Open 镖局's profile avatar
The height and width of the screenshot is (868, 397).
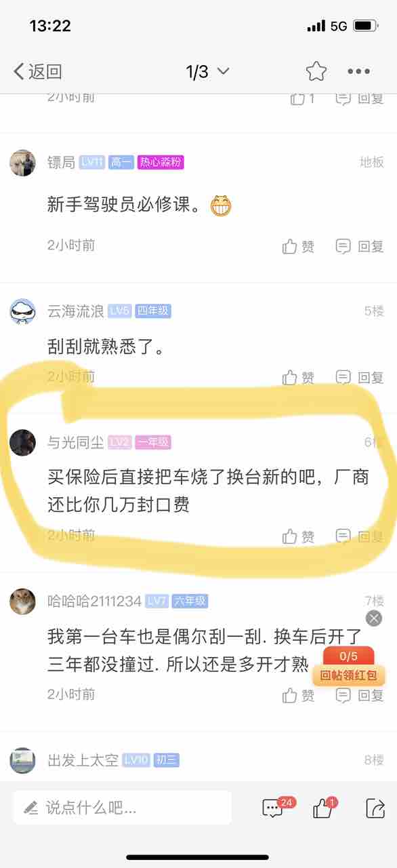(x=23, y=163)
